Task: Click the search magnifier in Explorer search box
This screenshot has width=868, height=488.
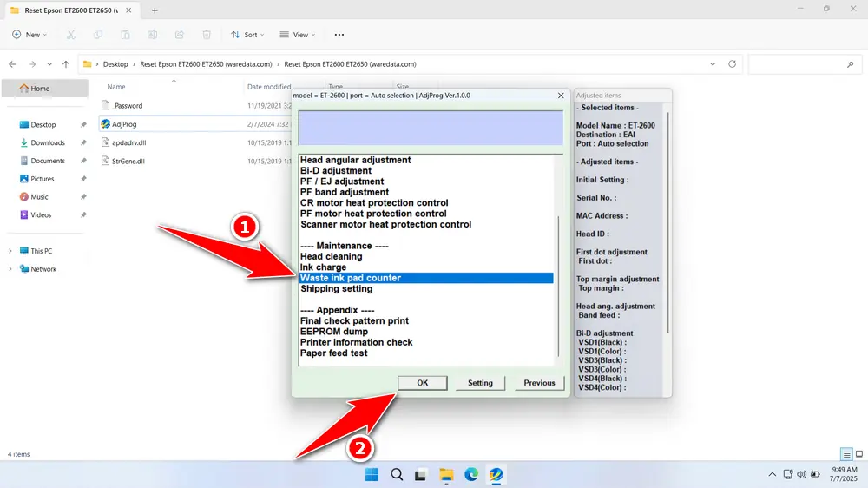Action: pyautogui.click(x=851, y=64)
